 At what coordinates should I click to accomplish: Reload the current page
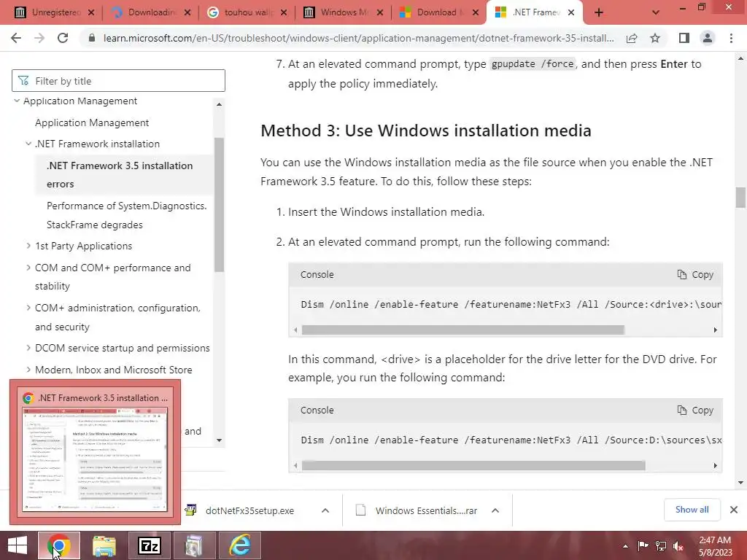63,38
